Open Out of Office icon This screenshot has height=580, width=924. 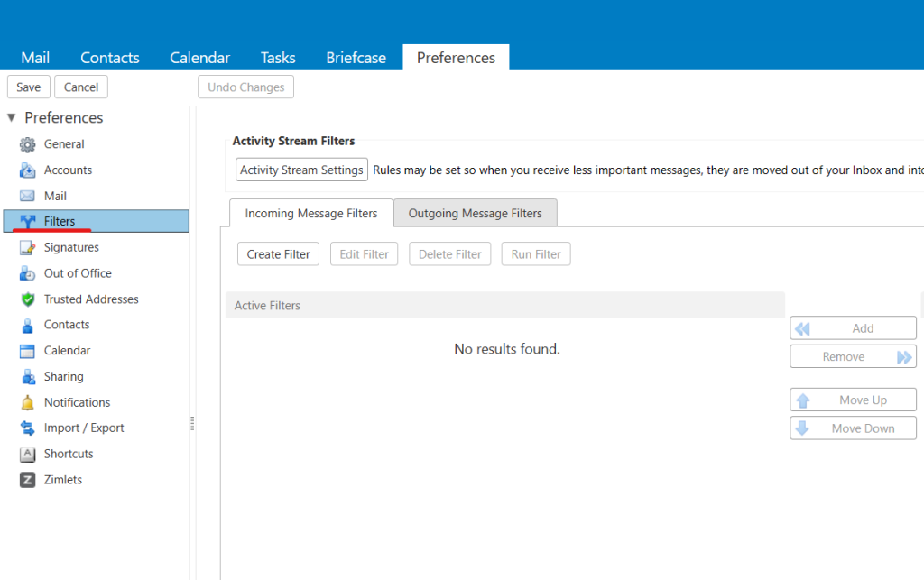[28, 273]
